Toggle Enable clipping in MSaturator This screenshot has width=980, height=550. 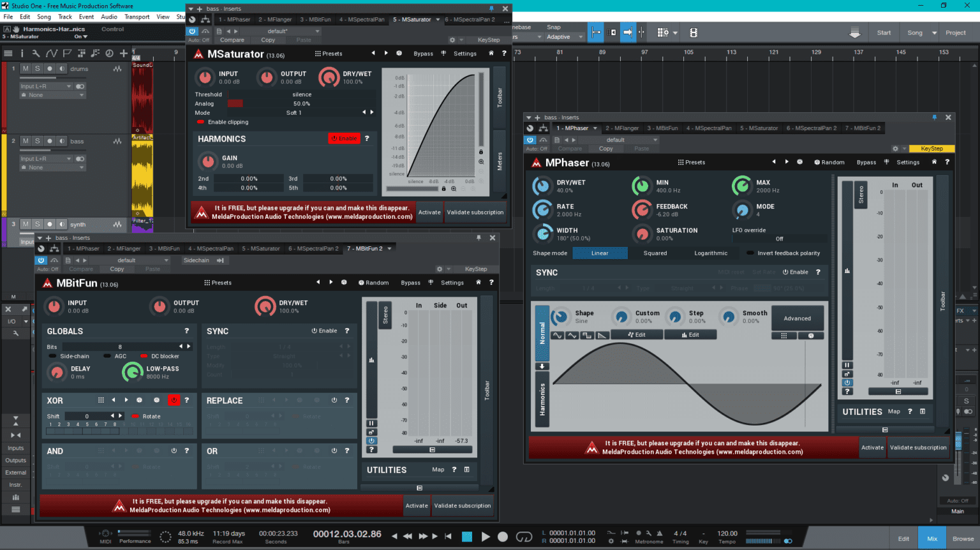click(222, 122)
